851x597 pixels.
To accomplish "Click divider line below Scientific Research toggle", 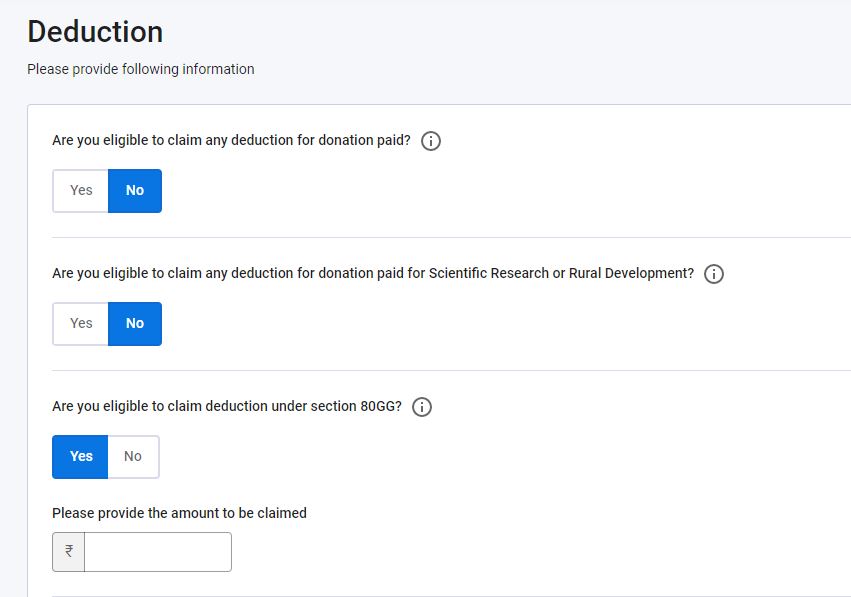I will (451, 370).
